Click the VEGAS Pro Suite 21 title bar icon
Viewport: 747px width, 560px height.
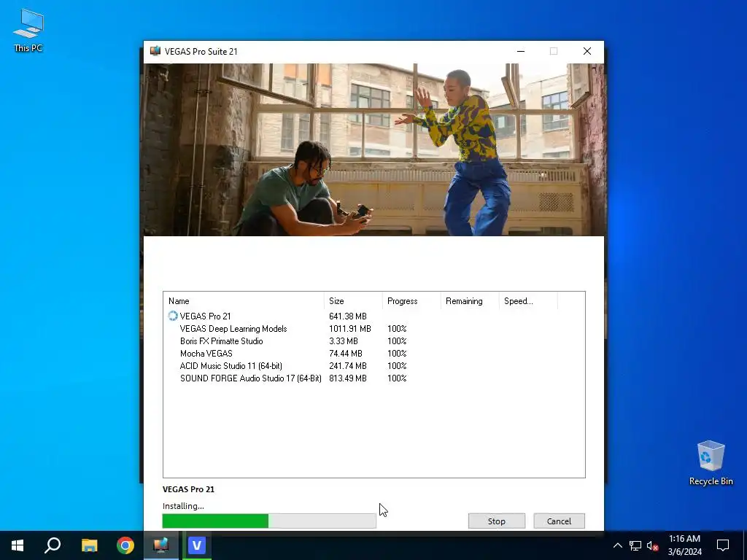pos(155,51)
